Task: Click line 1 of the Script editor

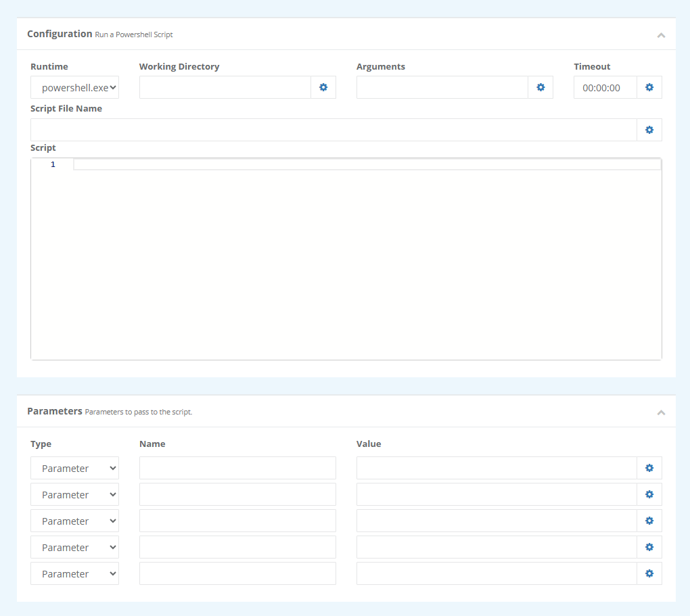Action: 271,164
